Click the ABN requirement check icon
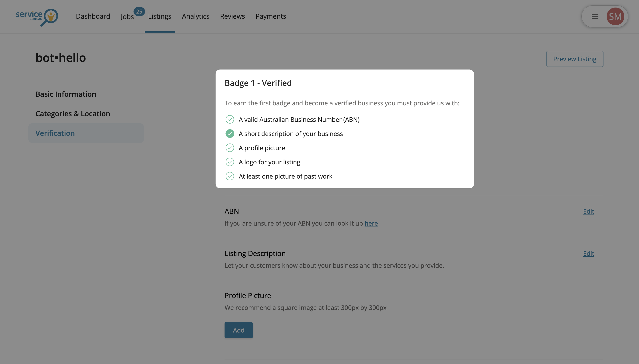Image resolution: width=639 pixels, height=364 pixels. [229, 120]
